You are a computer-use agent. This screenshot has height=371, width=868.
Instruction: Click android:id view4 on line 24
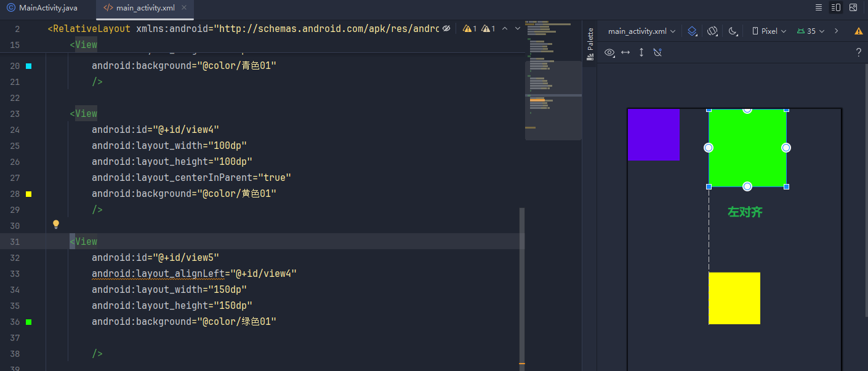(x=155, y=130)
